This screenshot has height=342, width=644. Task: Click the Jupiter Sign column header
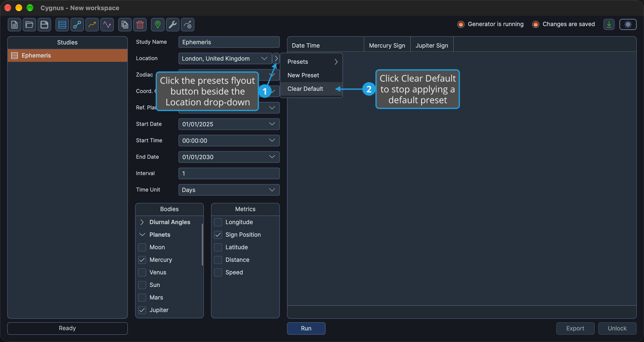(x=432, y=45)
